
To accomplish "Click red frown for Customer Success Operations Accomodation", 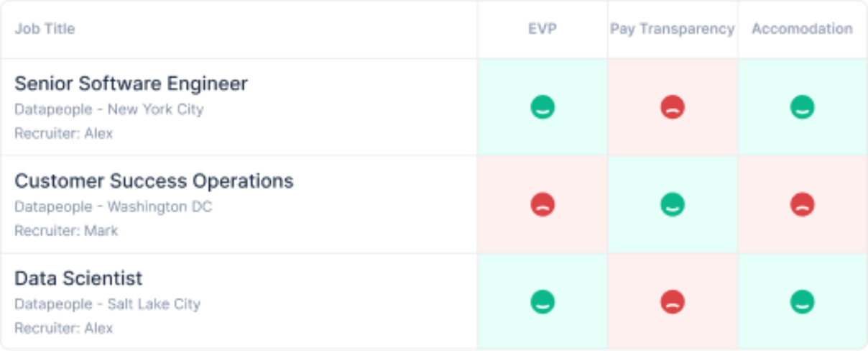I will click(x=802, y=205).
